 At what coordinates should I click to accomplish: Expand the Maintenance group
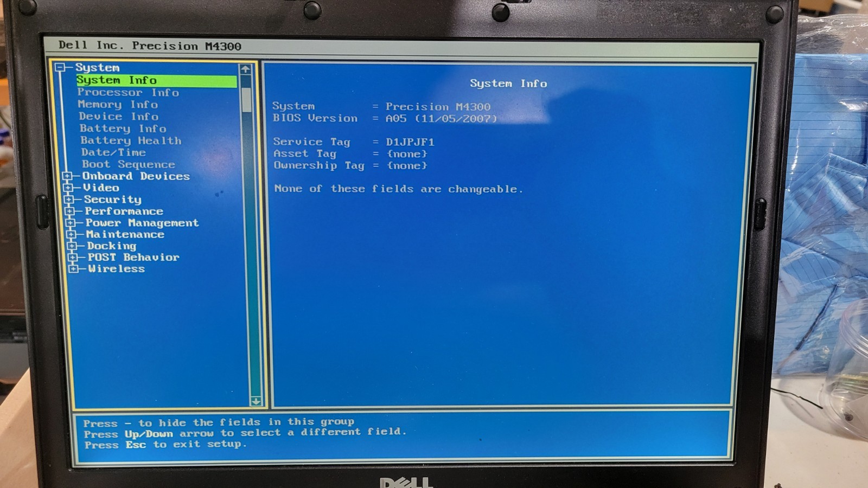71,234
